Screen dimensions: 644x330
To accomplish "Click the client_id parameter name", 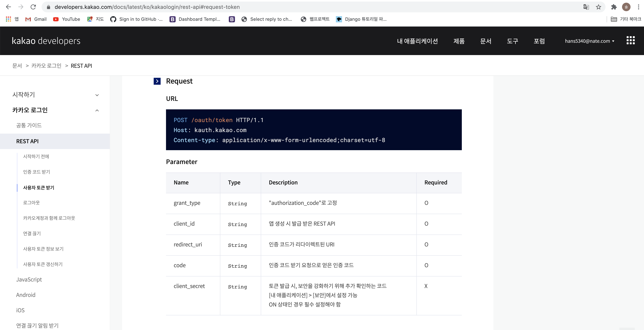I will click(184, 224).
